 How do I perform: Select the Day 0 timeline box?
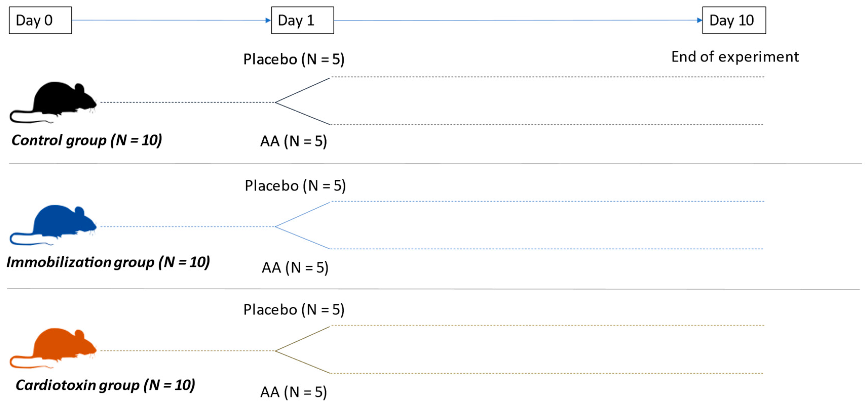click(41, 20)
